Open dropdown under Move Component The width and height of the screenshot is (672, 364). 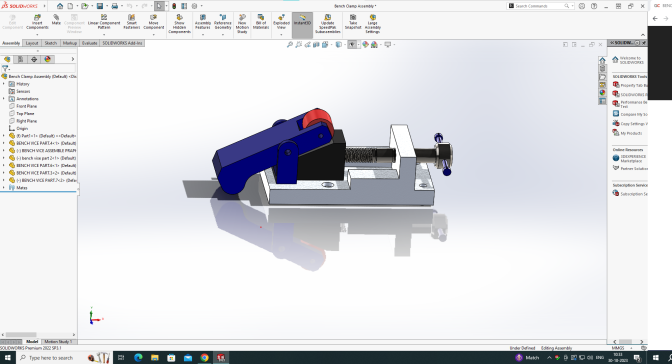click(x=153, y=34)
